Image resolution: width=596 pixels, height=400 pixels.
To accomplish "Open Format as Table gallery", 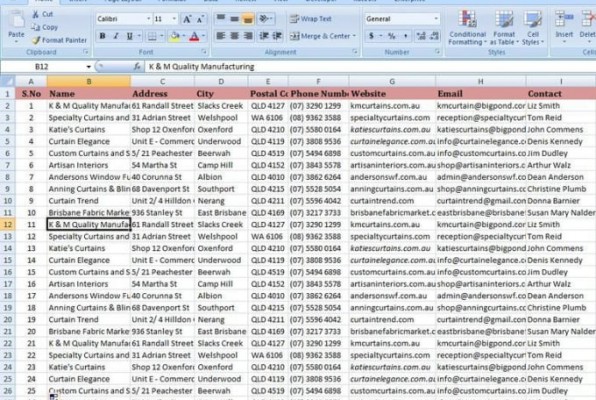I will [504, 27].
